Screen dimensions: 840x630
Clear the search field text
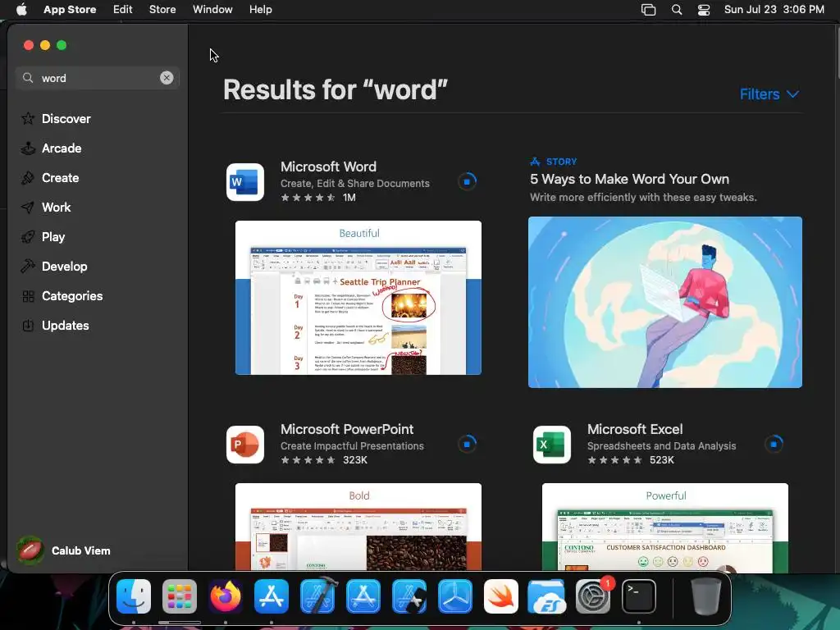tap(167, 78)
